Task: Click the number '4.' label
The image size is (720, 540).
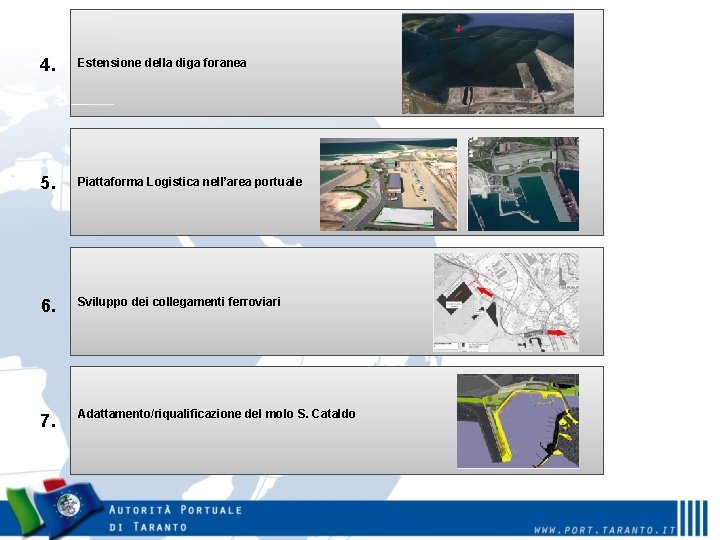Action: pyautogui.click(x=48, y=65)
